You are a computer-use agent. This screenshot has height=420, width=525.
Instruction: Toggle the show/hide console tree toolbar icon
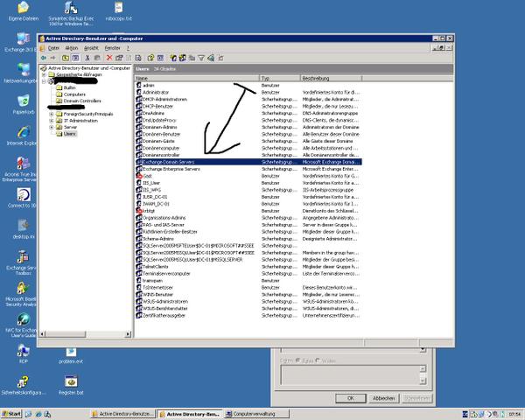coord(75,58)
